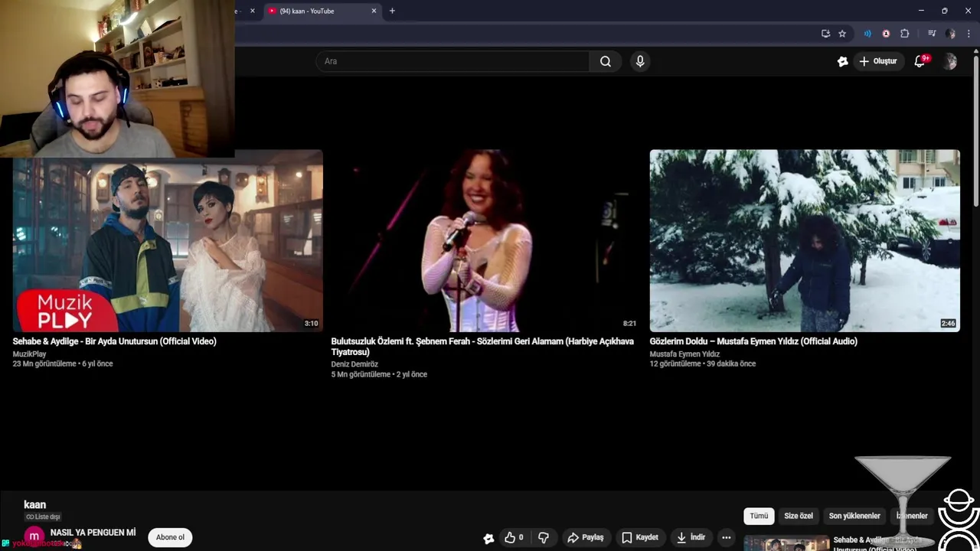This screenshot has width=980, height=551.
Task: Click the '12 görüntüleme • 39 dakika önce' text
Action: 703,364
